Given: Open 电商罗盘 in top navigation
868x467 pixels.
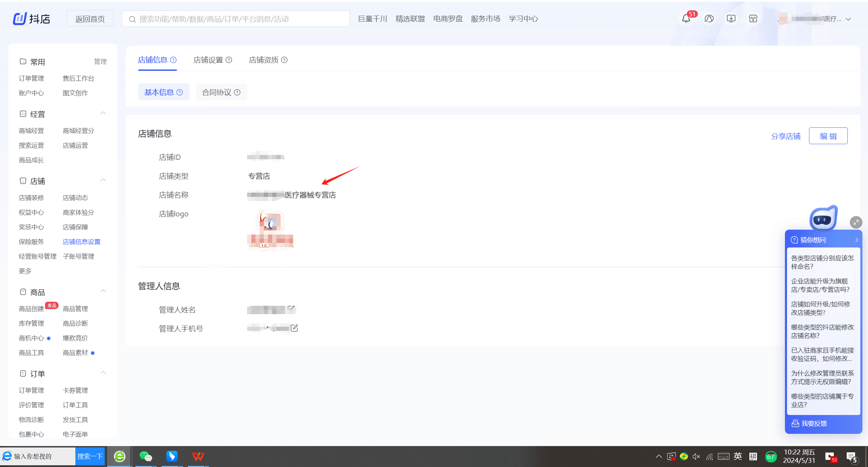Looking at the screenshot, I should (x=448, y=19).
